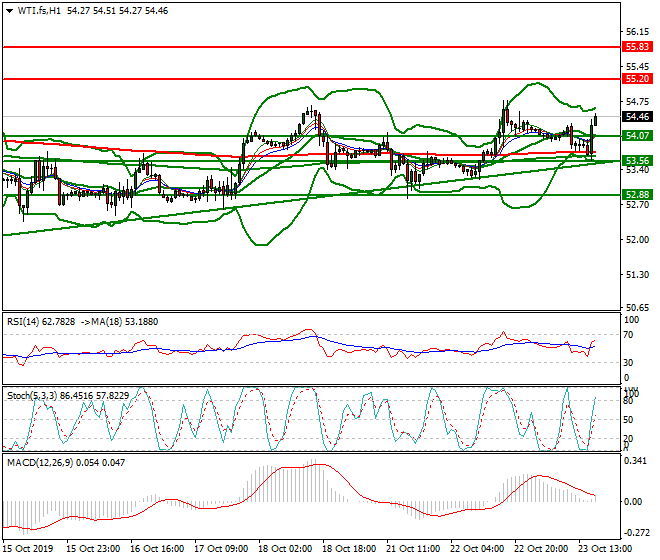Click the -0.272 MACD scale value
Image resolution: width=660 pixels, height=560 pixels.
[636, 533]
